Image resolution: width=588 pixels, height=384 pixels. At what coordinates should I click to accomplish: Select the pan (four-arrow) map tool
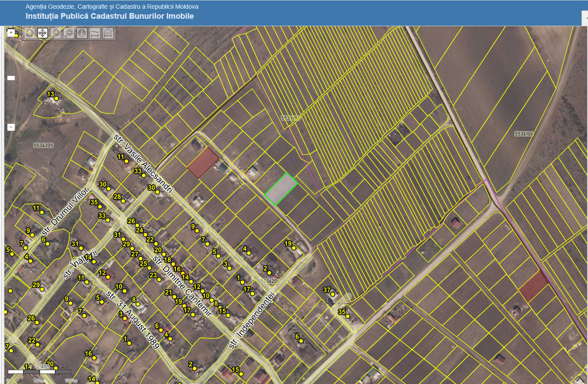42,33
